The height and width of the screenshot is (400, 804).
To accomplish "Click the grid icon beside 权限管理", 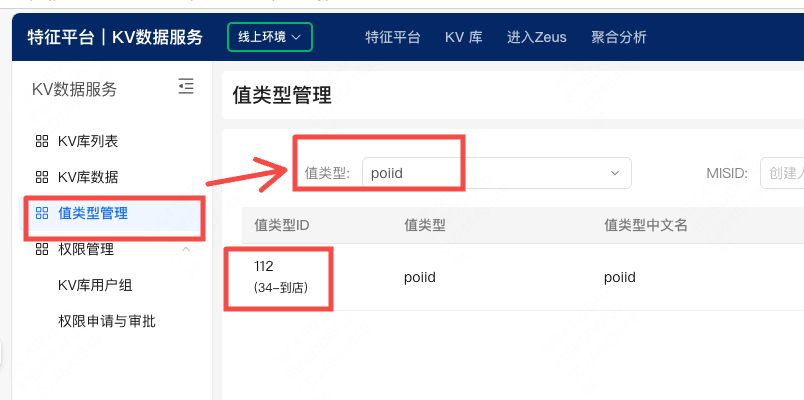I will coord(42,249).
